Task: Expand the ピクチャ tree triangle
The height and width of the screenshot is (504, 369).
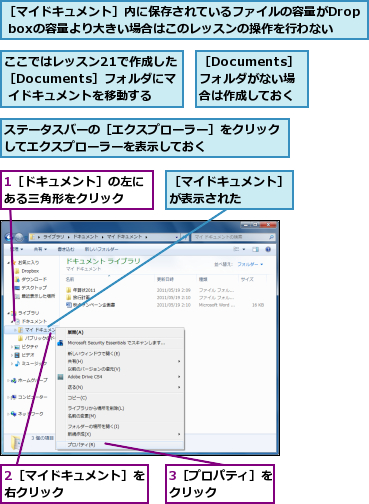Action: (x=12, y=347)
